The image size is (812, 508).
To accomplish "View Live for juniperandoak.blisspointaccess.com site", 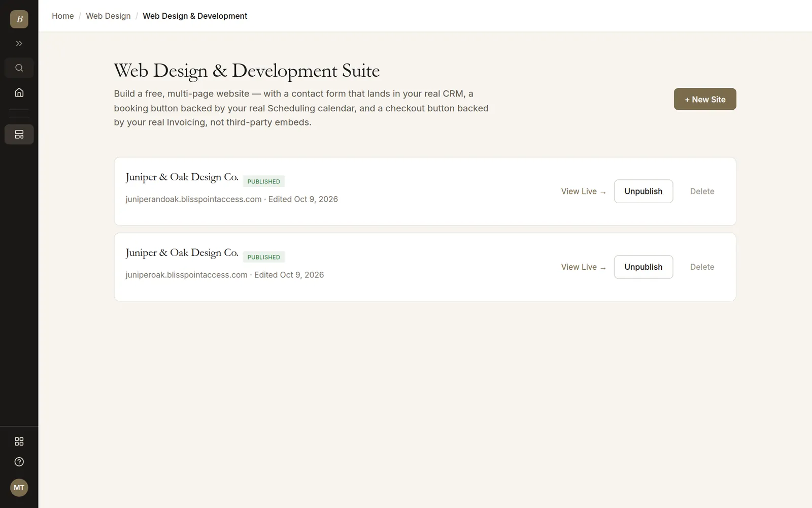I will (x=584, y=192).
